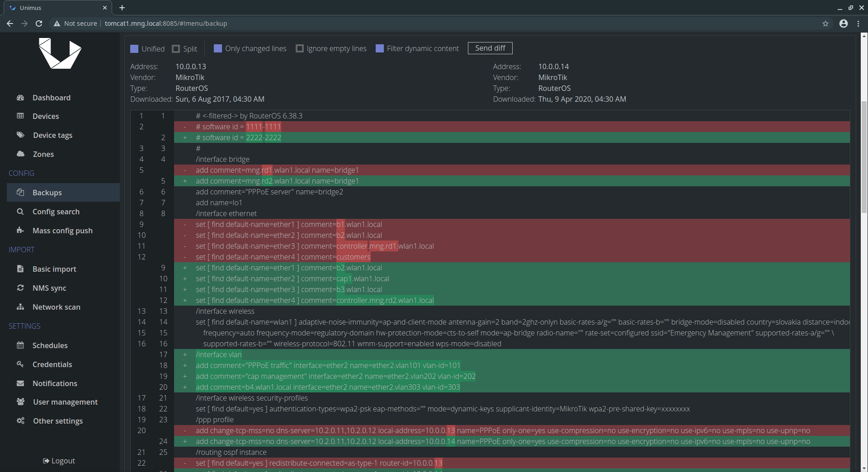This screenshot has width=868, height=472.
Task: Click the browser address bar URL
Action: pyautogui.click(x=166, y=24)
